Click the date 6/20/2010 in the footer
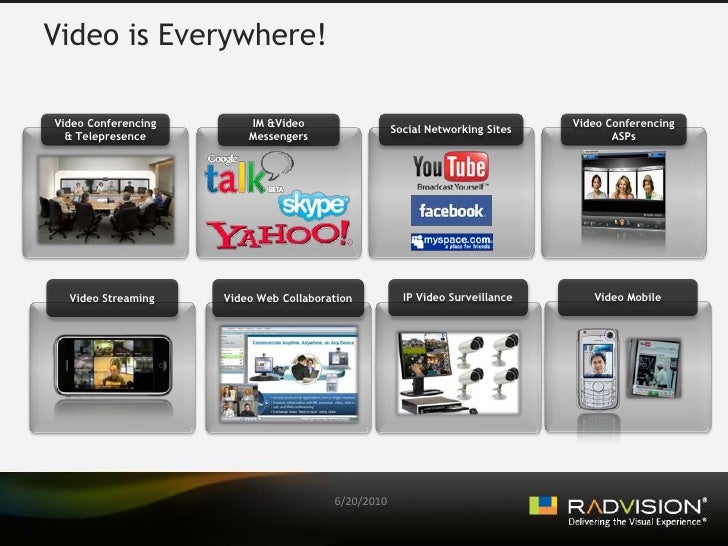Viewport: 728px width, 546px height. pyautogui.click(x=361, y=501)
